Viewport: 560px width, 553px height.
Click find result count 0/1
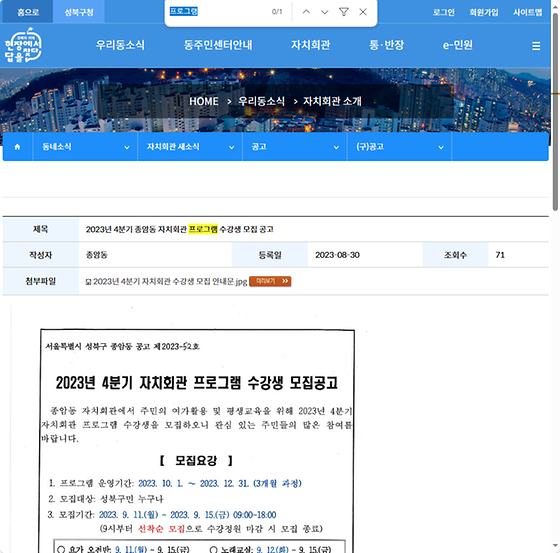pyautogui.click(x=277, y=12)
